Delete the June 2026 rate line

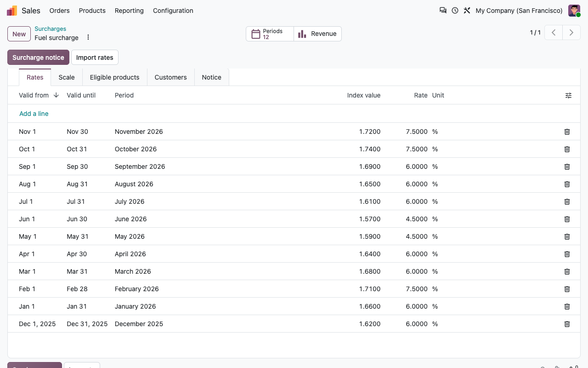[567, 219]
